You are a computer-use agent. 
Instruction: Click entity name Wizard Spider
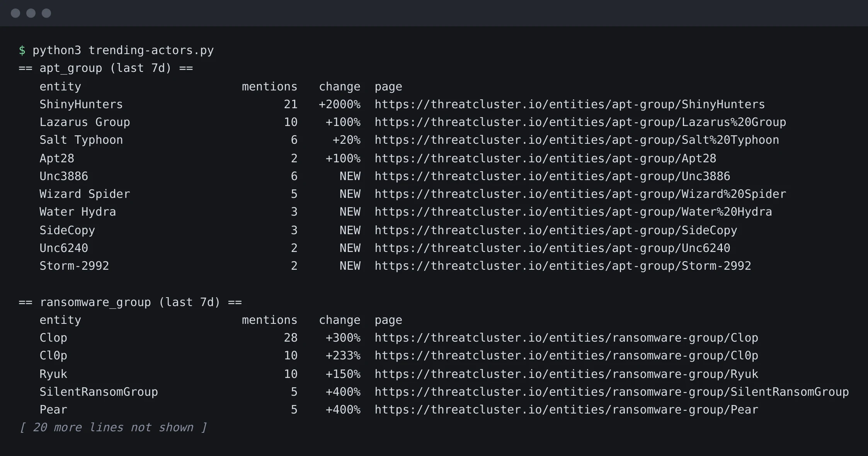point(85,194)
